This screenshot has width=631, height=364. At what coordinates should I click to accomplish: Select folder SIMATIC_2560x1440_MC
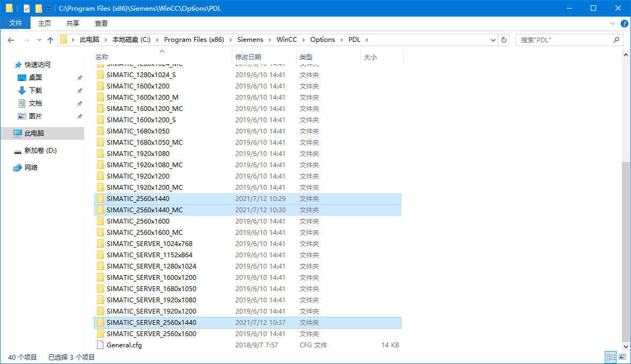pos(248,210)
